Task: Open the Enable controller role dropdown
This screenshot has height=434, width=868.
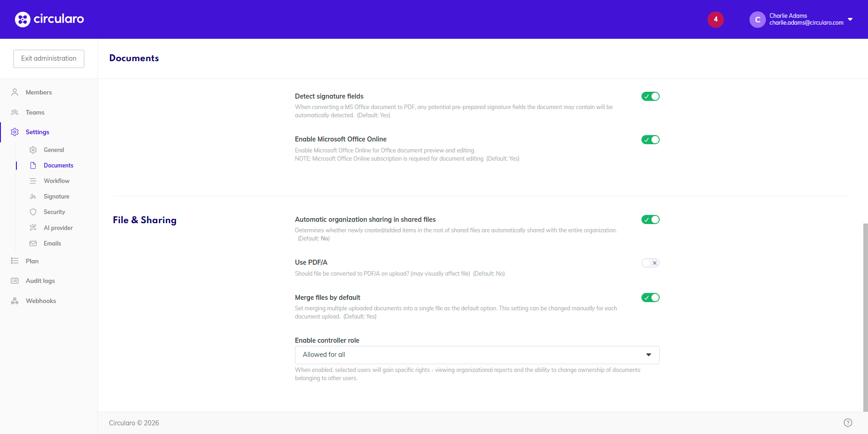Action: tap(476, 355)
